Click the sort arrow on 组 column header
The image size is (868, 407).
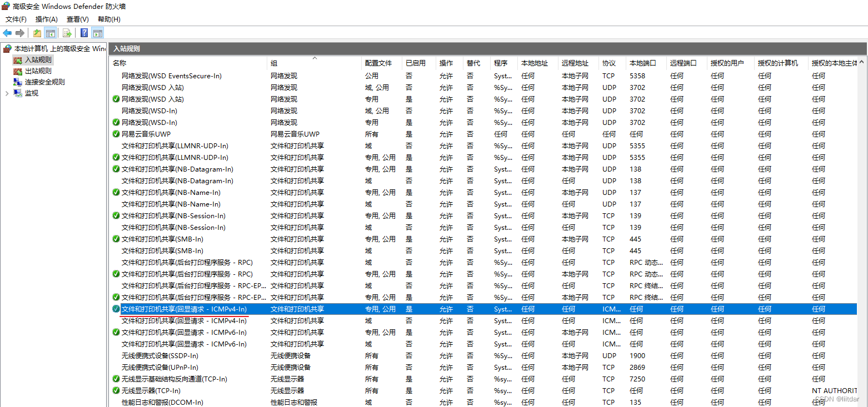[x=316, y=57]
